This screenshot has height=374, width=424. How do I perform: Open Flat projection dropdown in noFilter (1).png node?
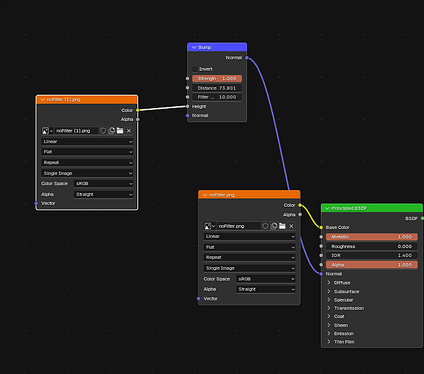coord(87,152)
